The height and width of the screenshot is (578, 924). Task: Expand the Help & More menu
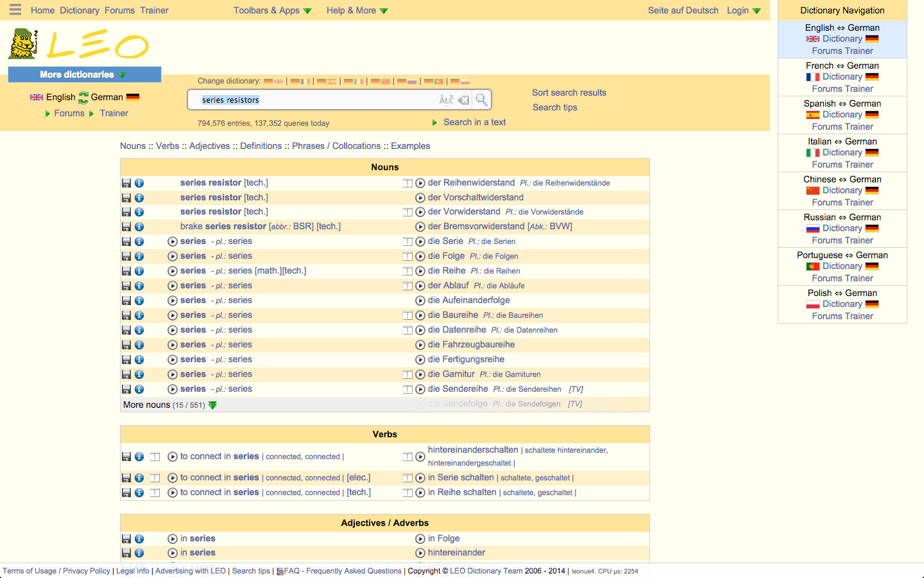[x=357, y=10]
